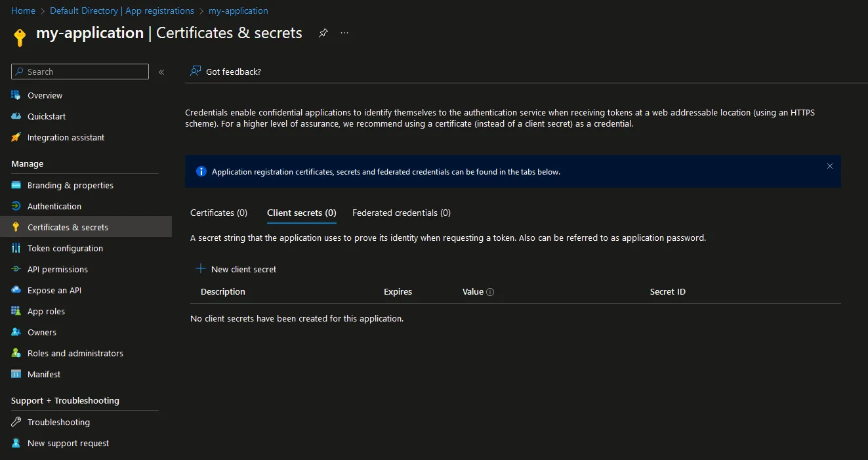Select the Client secrets (0) tab
868x460 pixels.
[302, 213]
